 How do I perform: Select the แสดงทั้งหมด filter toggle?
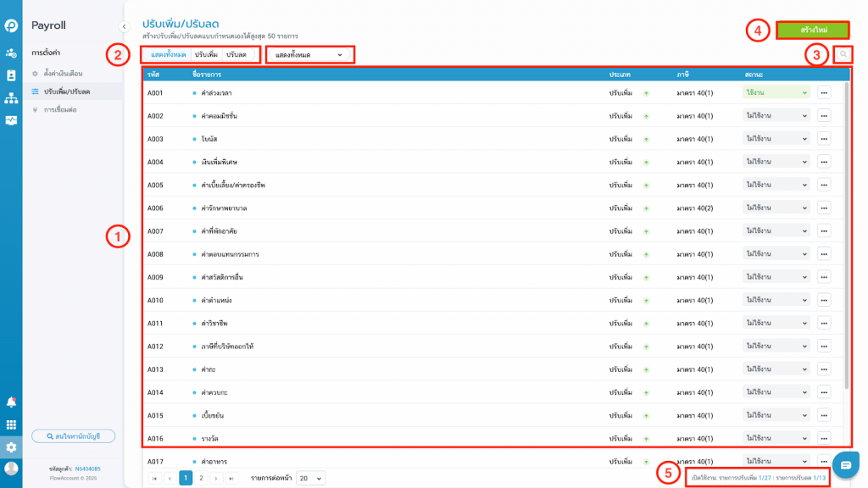pyautogui.click(x=168, y=55)
